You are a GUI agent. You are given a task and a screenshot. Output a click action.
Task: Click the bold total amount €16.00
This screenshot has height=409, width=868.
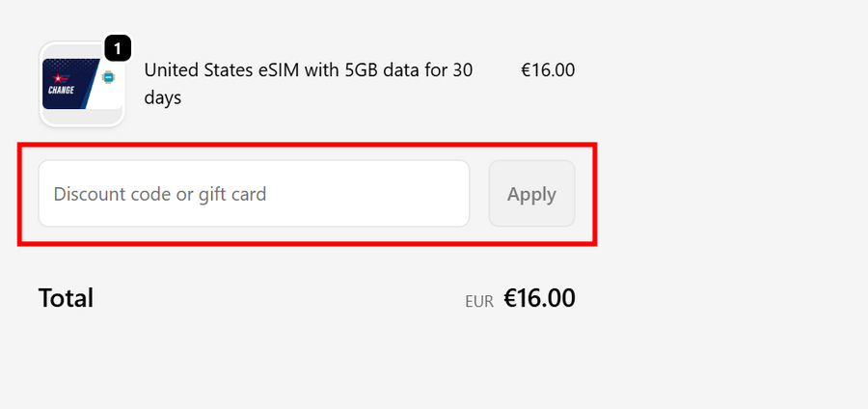click(x=539, y=298)
